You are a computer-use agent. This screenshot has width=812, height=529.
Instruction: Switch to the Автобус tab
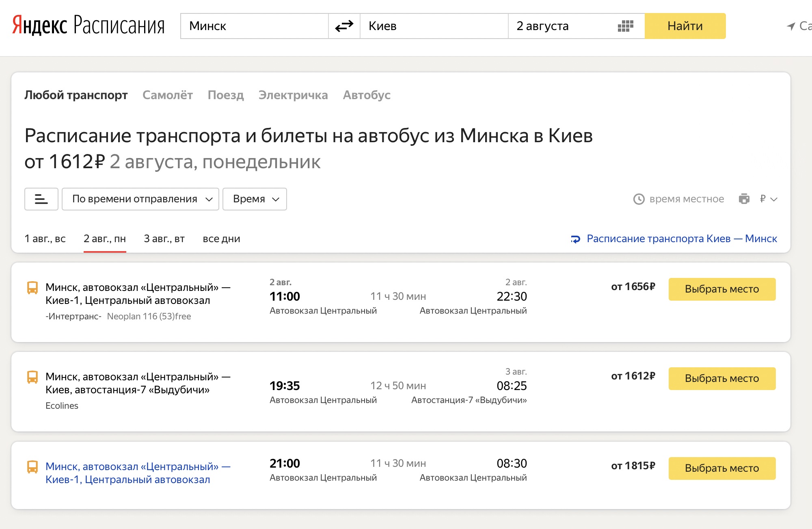point(367,95)
